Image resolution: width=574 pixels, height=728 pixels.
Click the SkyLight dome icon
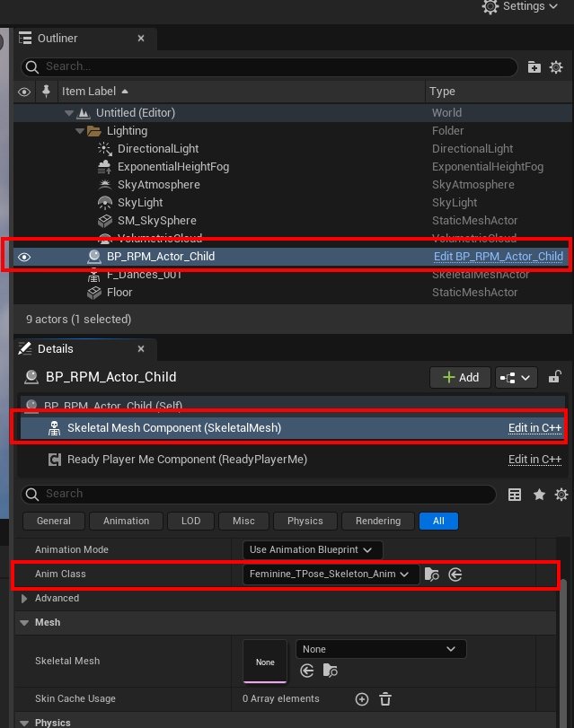[104, 203]
